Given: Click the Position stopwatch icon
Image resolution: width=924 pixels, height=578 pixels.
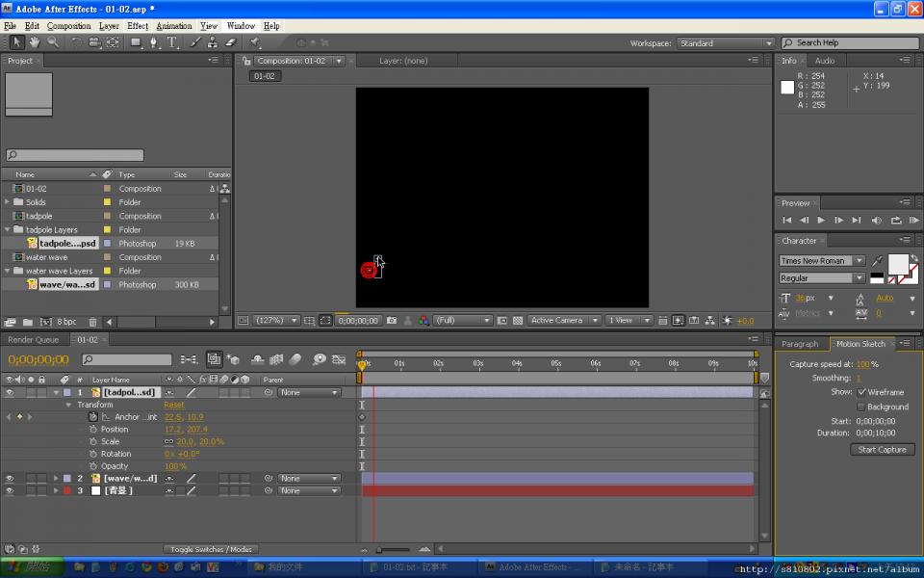Looking at the screenshot, I should tap(93, 430).
